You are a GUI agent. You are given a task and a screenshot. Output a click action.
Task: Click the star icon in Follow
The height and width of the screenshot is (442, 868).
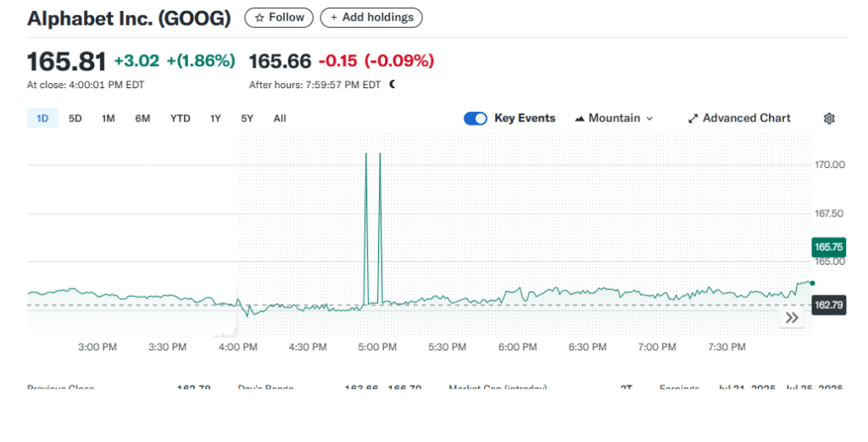tap(259, 18)
